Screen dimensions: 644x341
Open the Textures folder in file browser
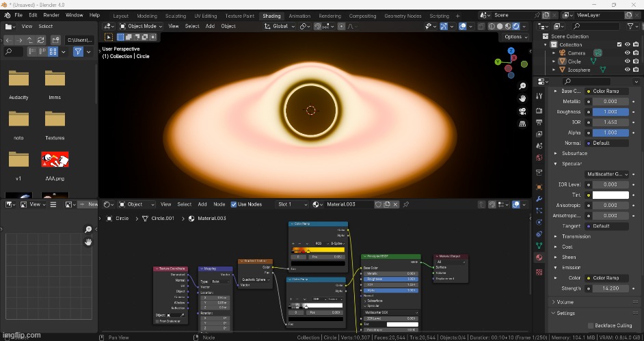click(55, 119)
